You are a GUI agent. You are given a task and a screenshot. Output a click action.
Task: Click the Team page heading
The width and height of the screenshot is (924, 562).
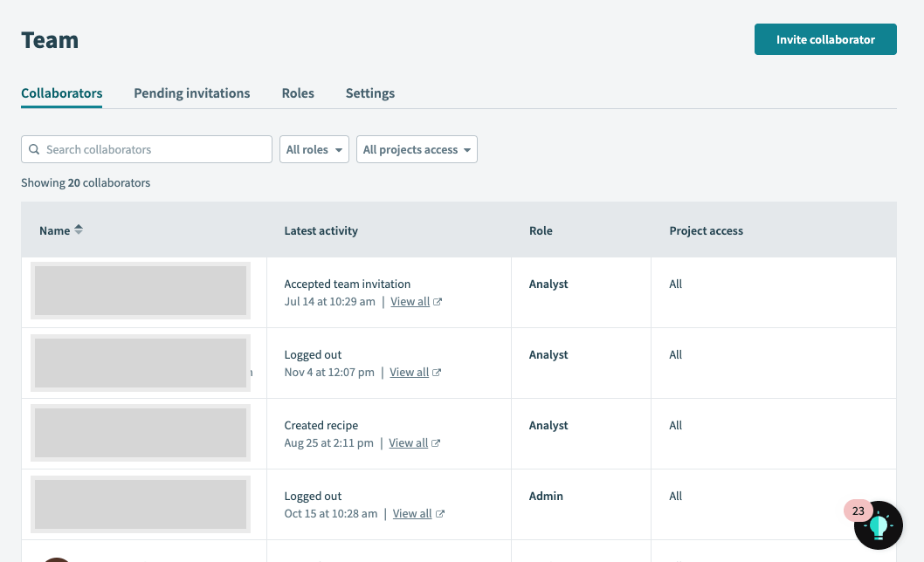pyautogui.click(x=50, y=40)
